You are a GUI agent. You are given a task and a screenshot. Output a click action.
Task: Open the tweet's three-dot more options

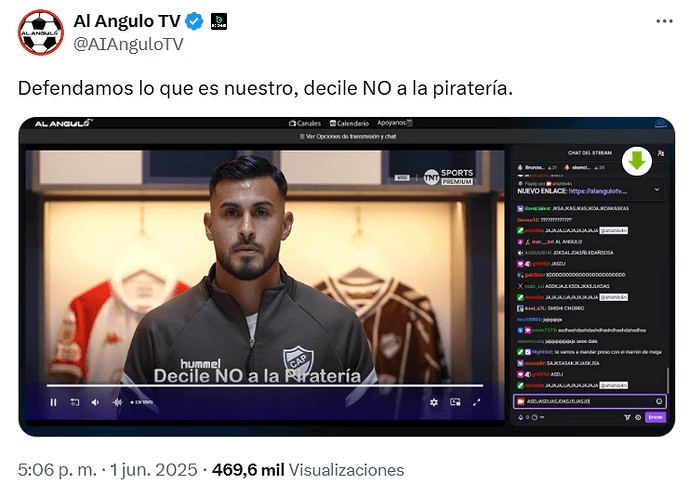pyautogui.click(x=664, y=21)
